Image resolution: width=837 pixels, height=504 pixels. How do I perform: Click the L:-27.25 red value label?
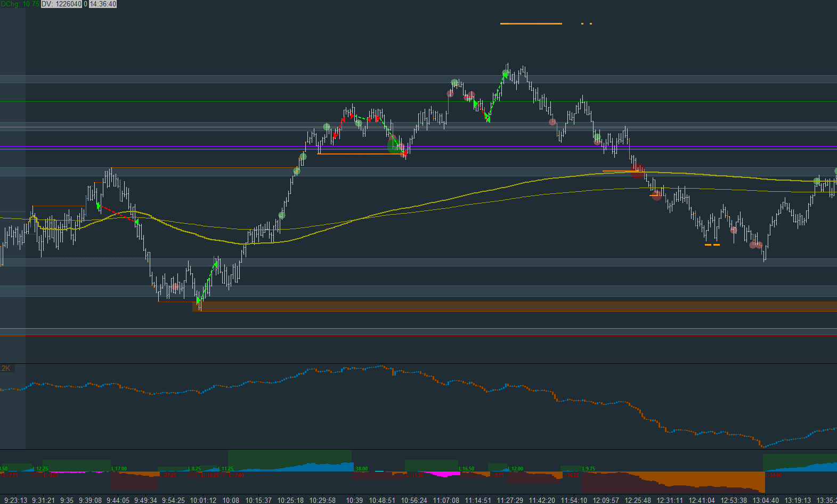coord(168,475)
